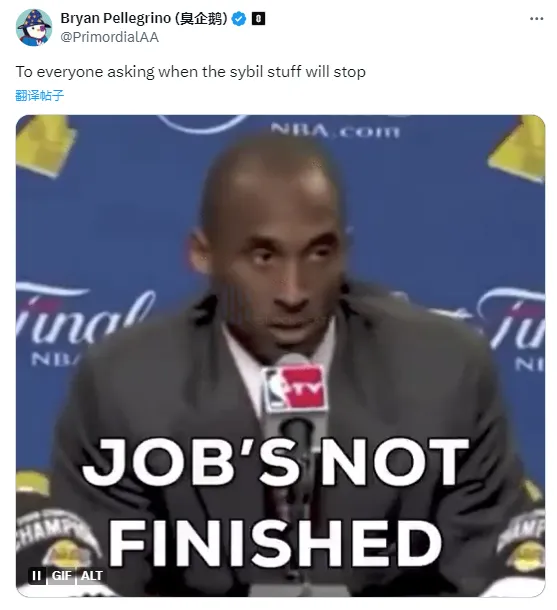Click the blue verified checkmark badge
This screenshot has width=557, height=610.
[239, 19]
